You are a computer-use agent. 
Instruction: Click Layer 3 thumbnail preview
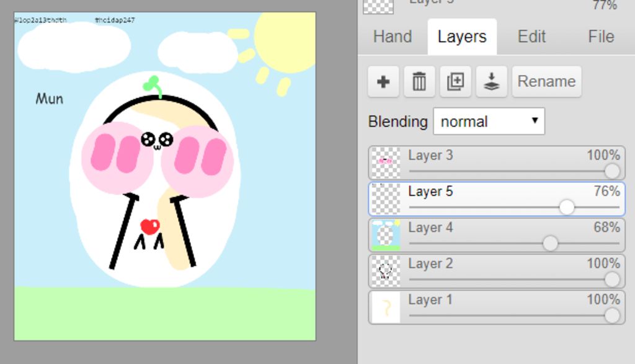click(386, 162)
